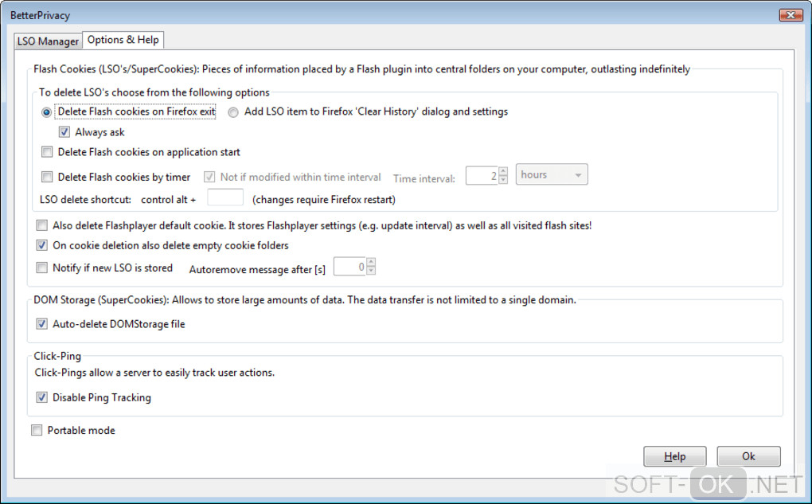Click '(changes require Firefox restart)' note
This screenshot has height=504, width=812.
pos(324,199)
